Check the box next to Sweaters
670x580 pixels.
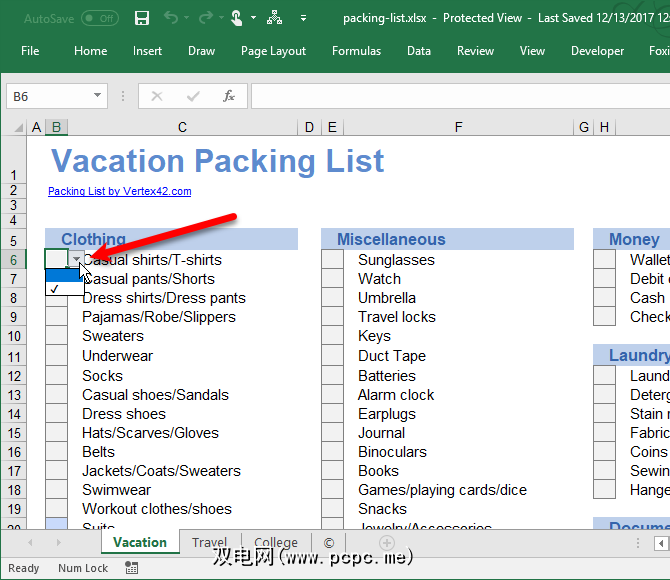56,337
